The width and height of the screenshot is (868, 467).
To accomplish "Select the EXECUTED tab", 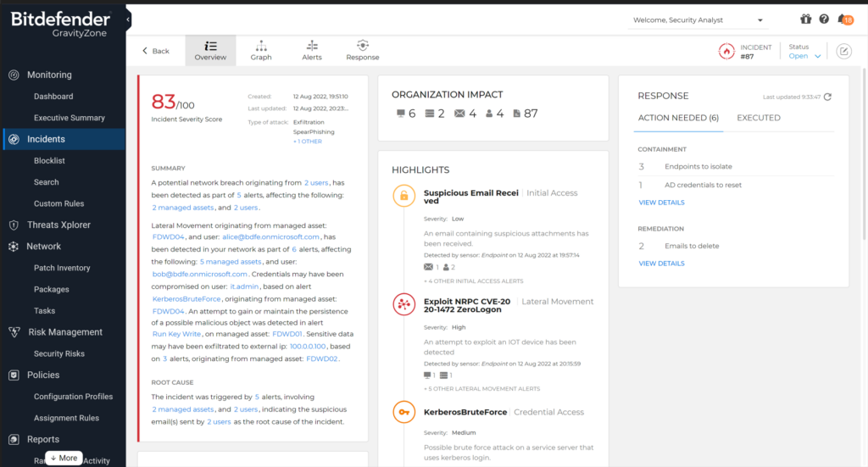I will [759, 118].
